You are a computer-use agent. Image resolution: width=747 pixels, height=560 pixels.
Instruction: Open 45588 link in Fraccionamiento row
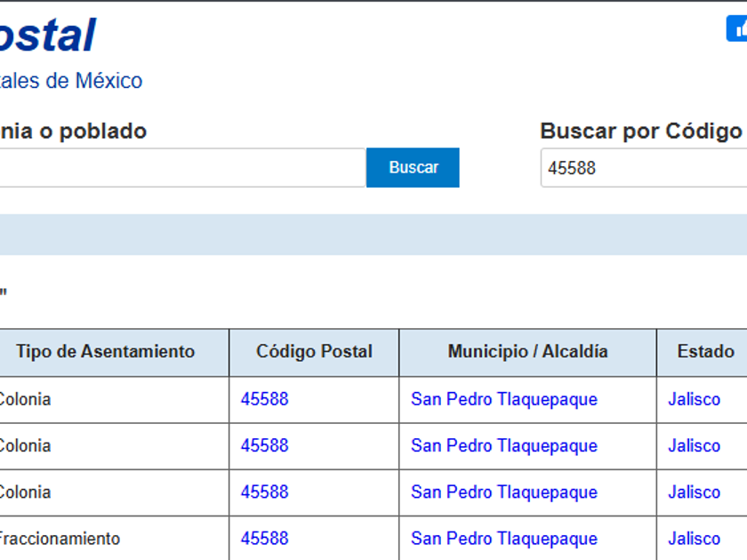click(x=264, y=539)
